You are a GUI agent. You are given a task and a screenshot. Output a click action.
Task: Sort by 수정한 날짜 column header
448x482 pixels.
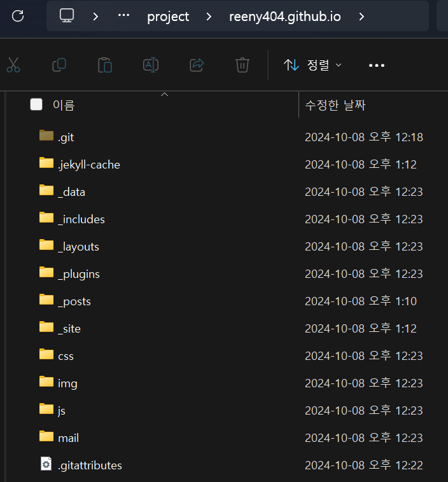[335, 105]
